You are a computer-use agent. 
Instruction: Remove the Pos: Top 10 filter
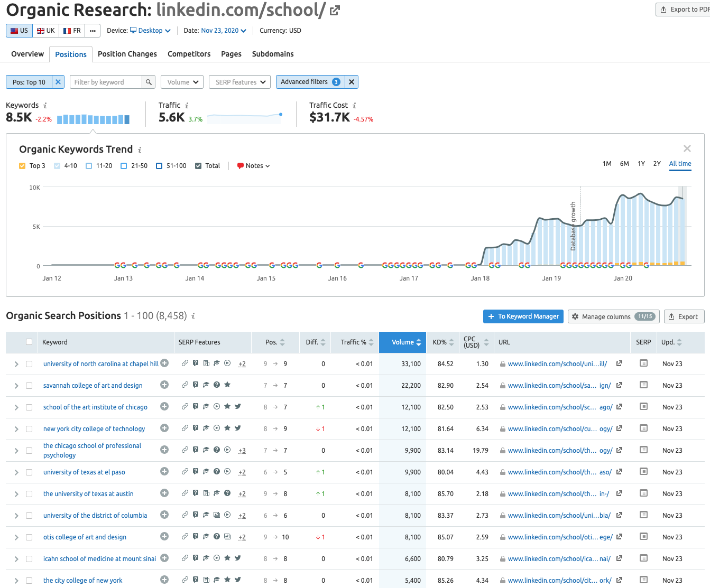[x=58, y=82]
